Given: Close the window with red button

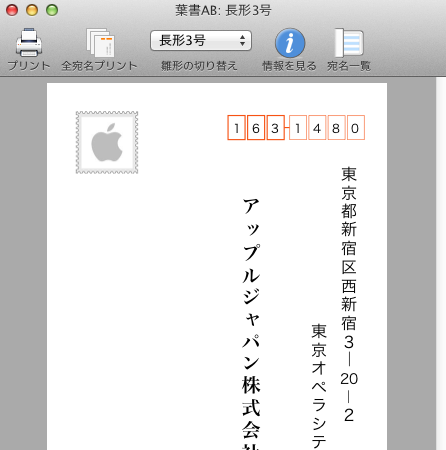Looking at the screenshot, I should pyautogui.click(x=12, y=10).
